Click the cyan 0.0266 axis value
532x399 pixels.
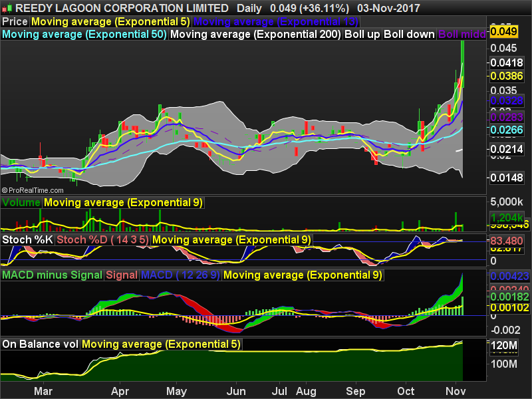point(507,130)
